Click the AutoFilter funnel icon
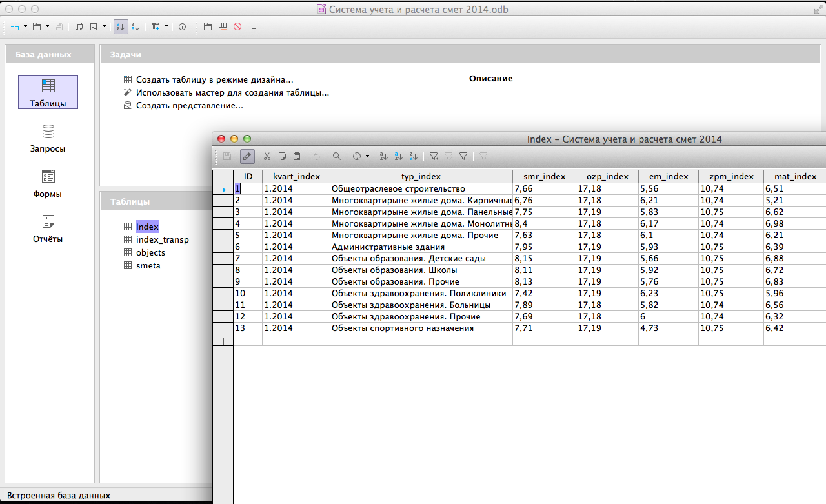The image size is (826, 504). point(434,156)
